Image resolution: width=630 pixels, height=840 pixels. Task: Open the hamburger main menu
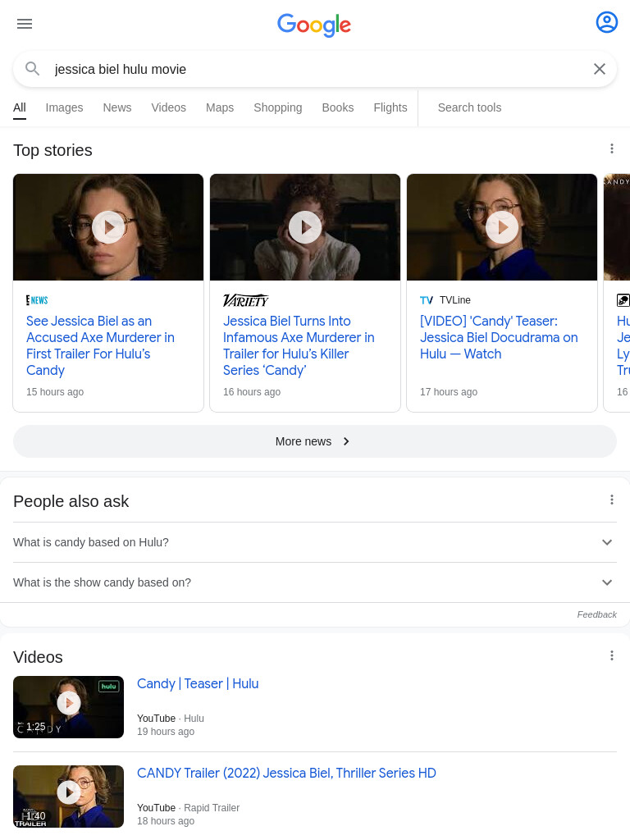[x=25, y=24]
